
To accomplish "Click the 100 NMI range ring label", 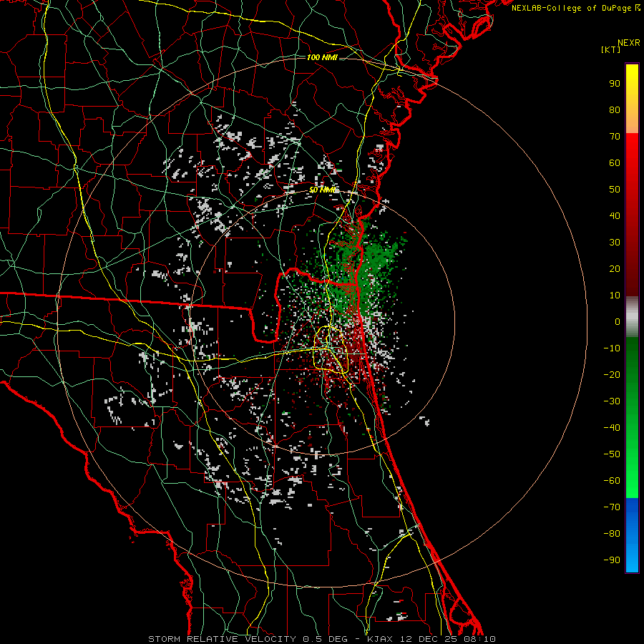I will (322, 57).
